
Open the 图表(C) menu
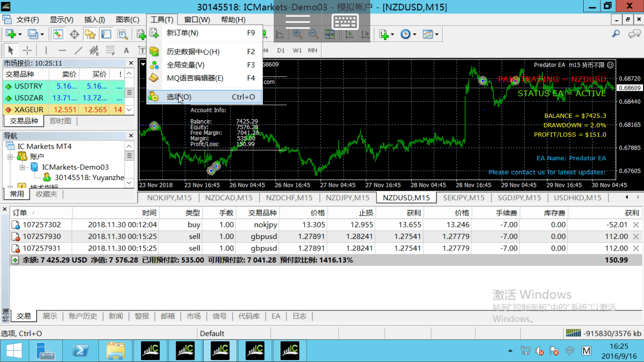(127, 19)
